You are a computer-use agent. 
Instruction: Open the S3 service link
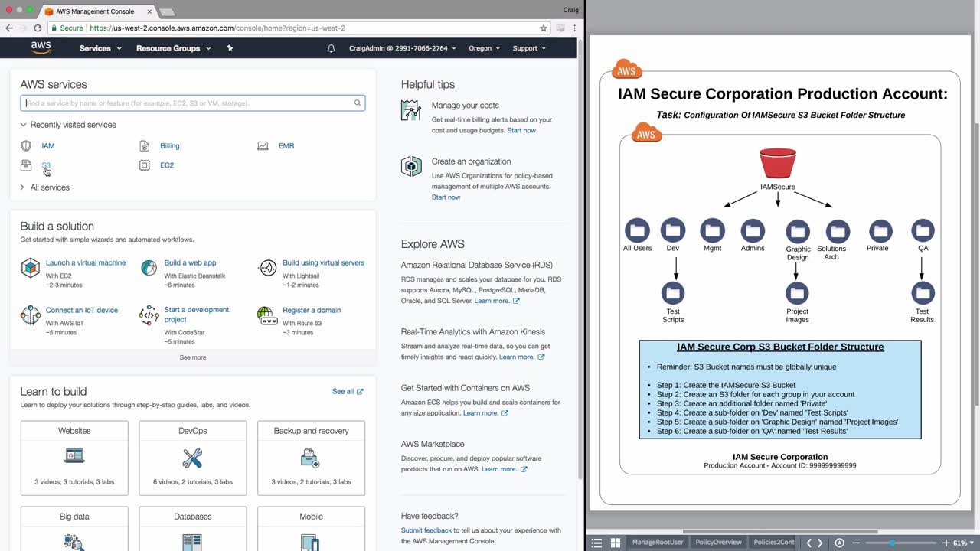click(x=46, y=165)
